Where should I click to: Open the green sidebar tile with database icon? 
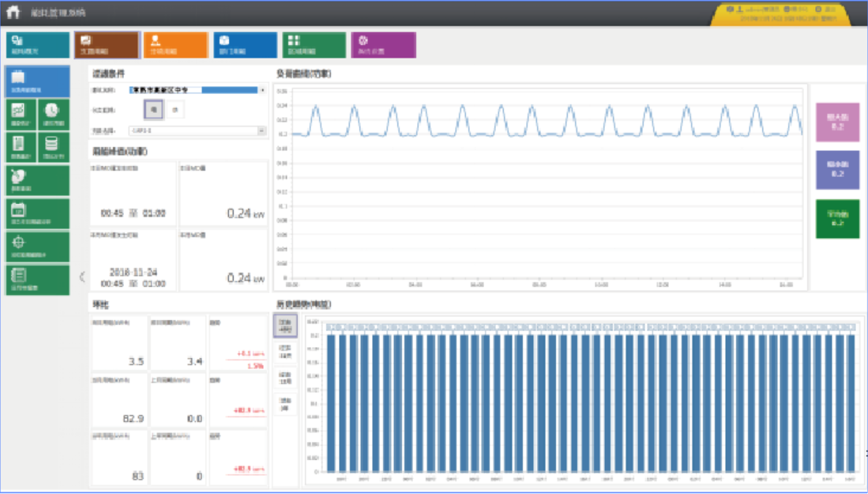[x=54, y=147]
